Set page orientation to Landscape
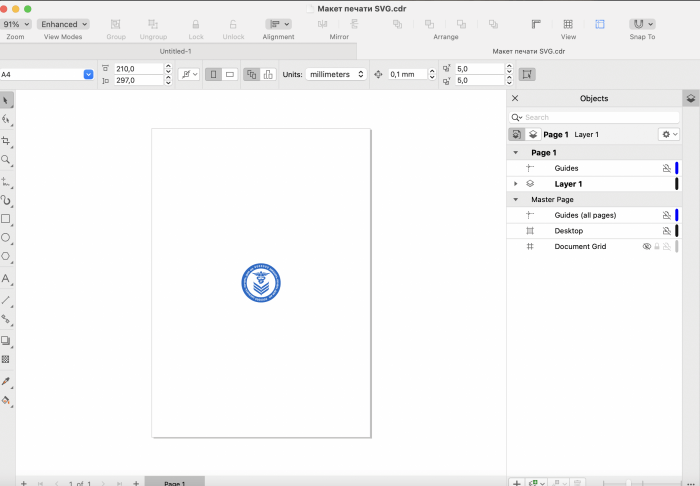Viewport: 700px width, 486px height. [x=229, y=75]
